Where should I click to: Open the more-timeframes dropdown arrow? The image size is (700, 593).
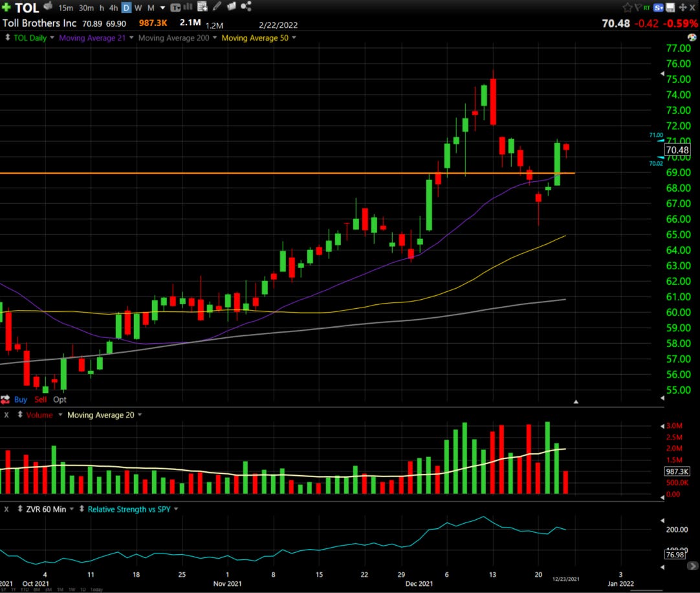pyautogui.click(x=162, y=8)
